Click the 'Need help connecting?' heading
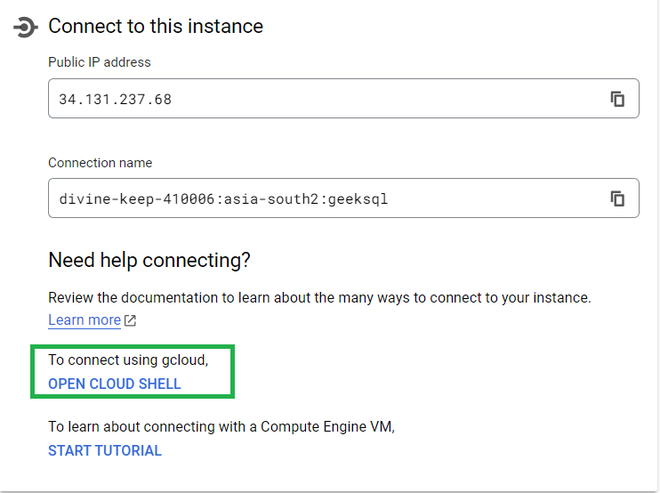This screenshot has width=660, height=493. (x=149, y=261)
